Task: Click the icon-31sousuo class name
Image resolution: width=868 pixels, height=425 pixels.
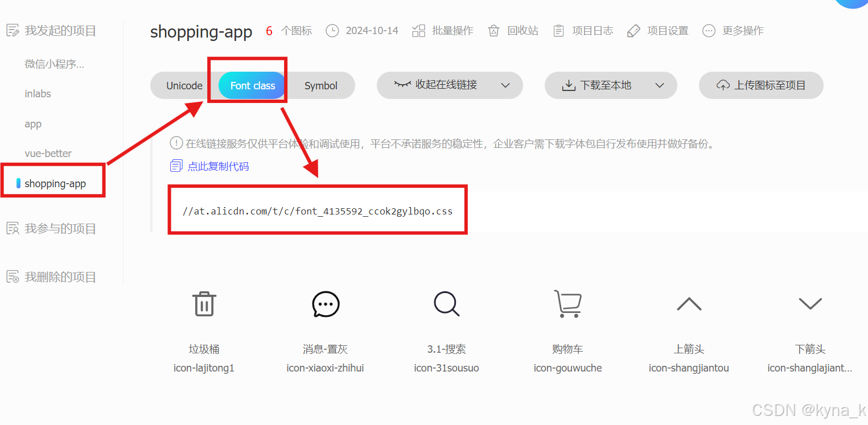Action: [446, 368]
